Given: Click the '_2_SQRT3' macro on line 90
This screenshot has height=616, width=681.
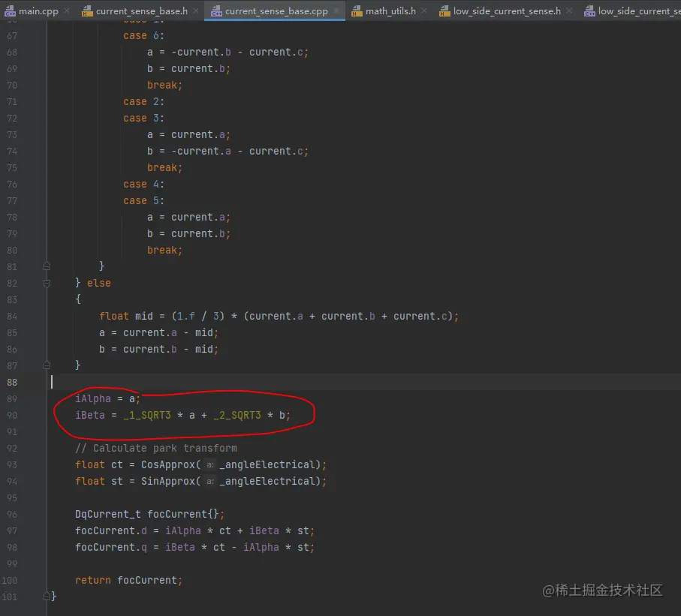Looking at the screenshot, I should point(237,415).
